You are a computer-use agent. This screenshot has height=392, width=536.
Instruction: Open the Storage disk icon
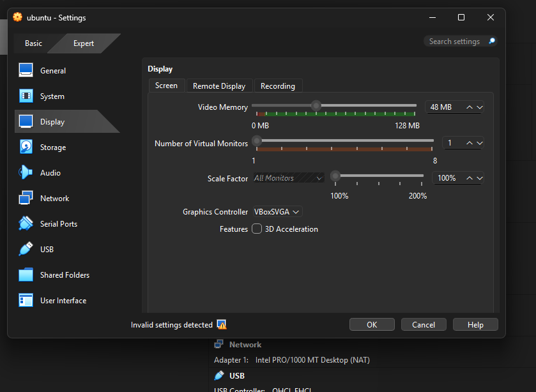click(26, 147)
